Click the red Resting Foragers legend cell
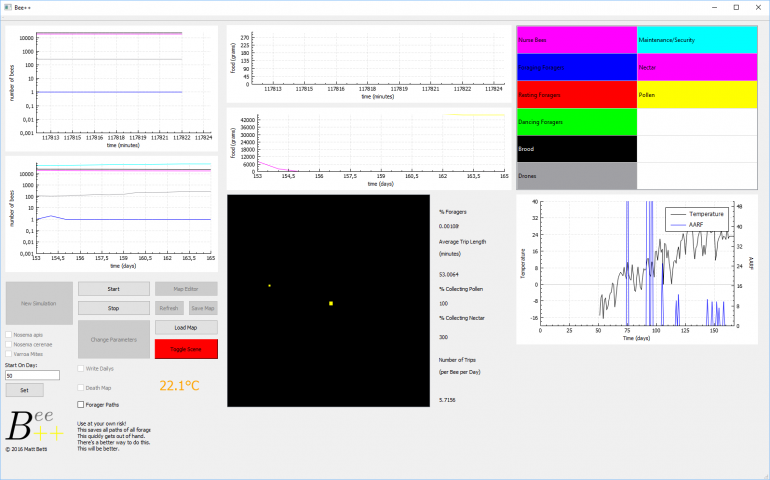 [x=576, y=94]
